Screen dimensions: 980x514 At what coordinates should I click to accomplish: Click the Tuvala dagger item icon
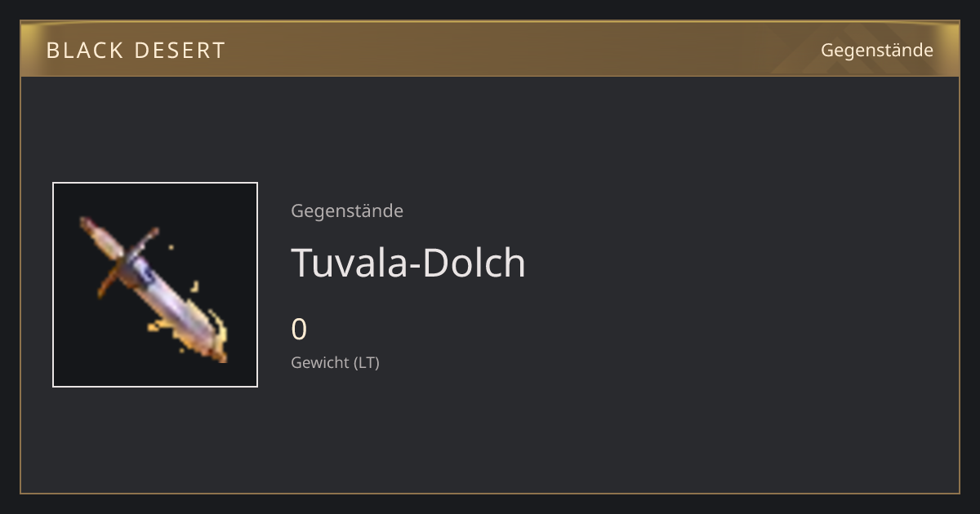(155, 285)
